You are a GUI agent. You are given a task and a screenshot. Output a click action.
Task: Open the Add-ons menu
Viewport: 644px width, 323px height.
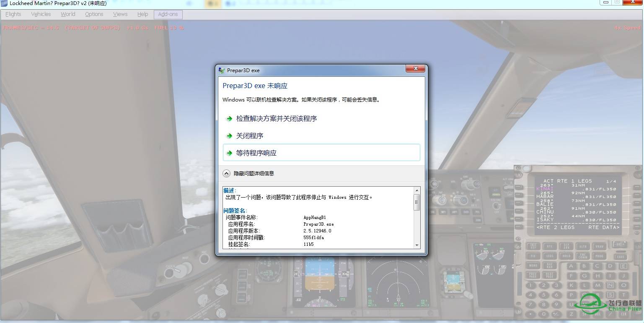click(168, 14)
